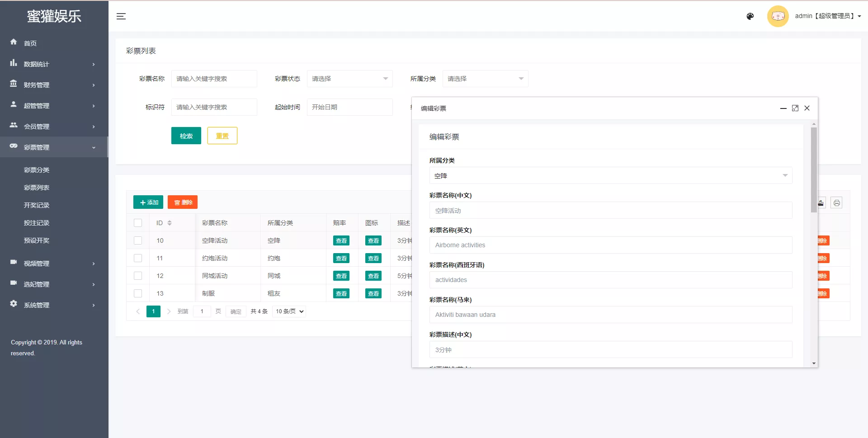This screenshot has width=868, height=438.
Task: Select 彩票分类 in the sidebar menu
Action: pyautogui.click(x=37, y=170)
